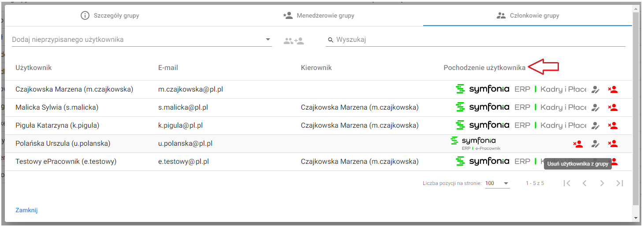Open the items per page dropdown
Image resolution: width=644 pixels, height=229 pixels.
pyautogui.click(x=497, y=183)
